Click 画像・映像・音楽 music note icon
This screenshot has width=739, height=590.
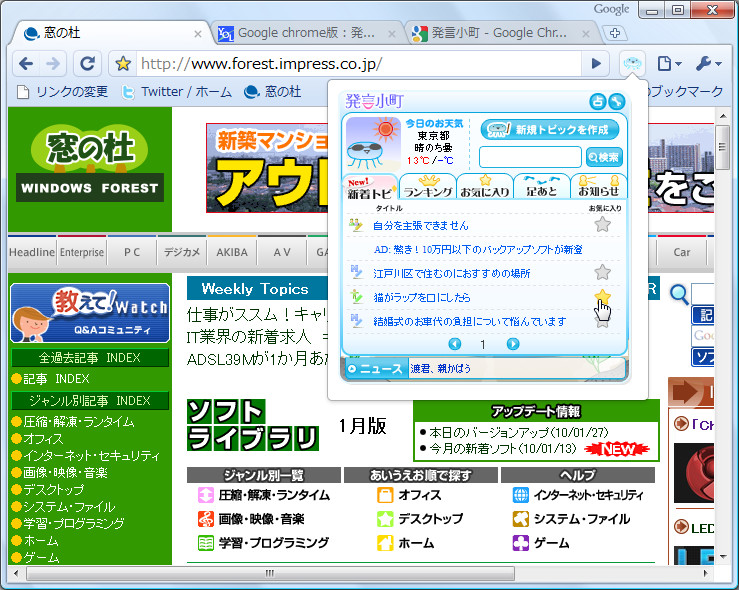tap(206, 519)
